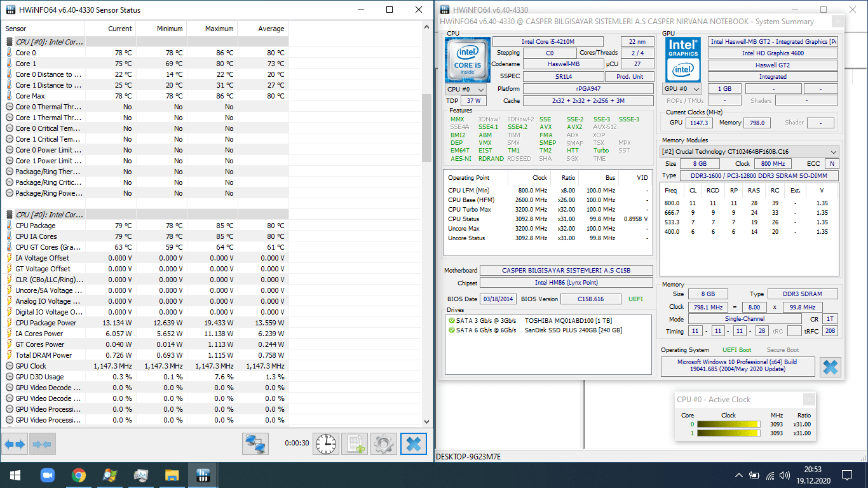Click the Intel HD Graphics 4600 field
The width and height of the screenshot is (868, 488).
[773, 53]
